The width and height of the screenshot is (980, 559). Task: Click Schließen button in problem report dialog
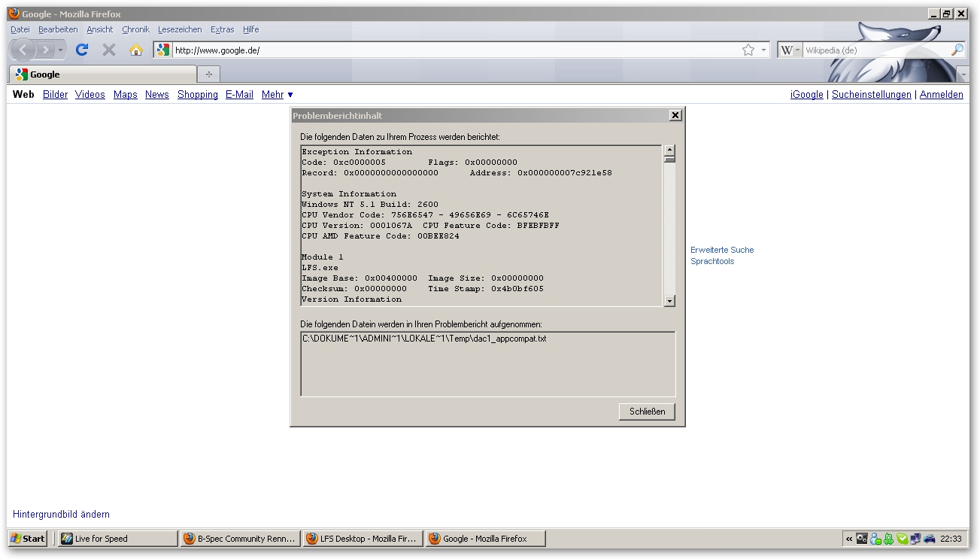click(x=647, y=412)
